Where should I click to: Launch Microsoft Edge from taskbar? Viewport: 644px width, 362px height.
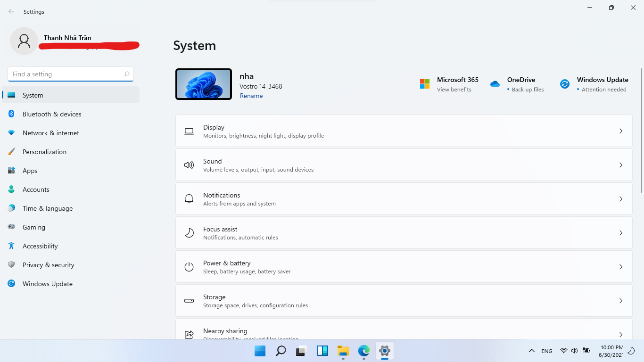[364, 351]
